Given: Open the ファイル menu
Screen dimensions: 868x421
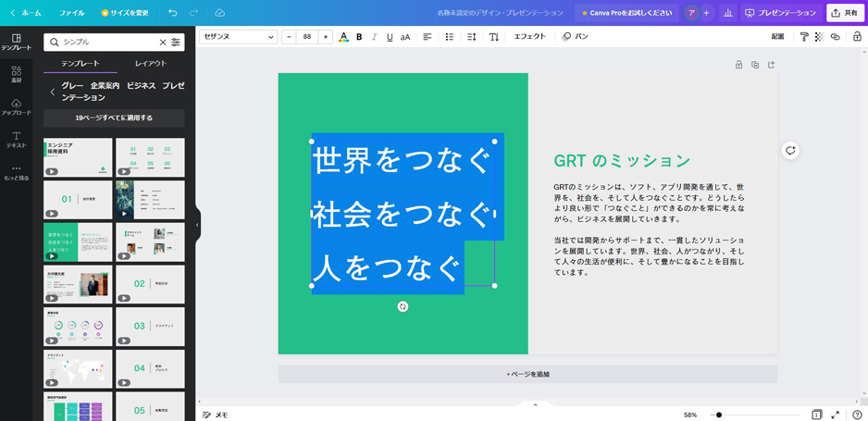Looking at the screenshot, I should [x=71, y=13].
